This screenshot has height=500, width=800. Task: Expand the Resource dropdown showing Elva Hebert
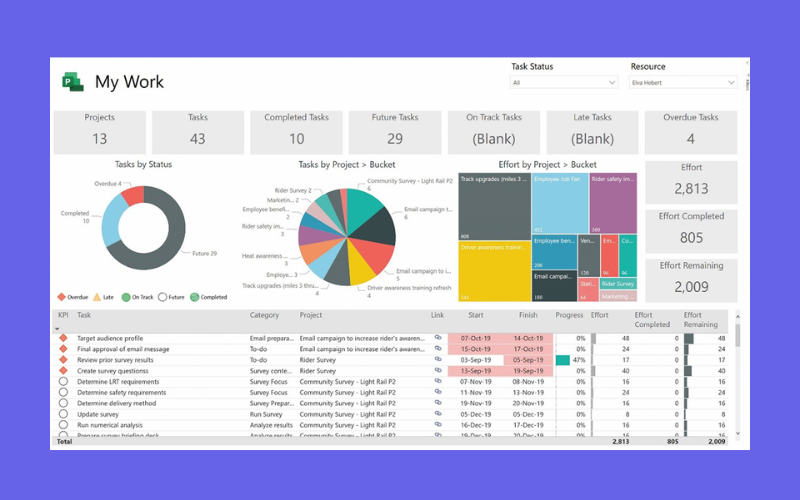click(684, 83)
